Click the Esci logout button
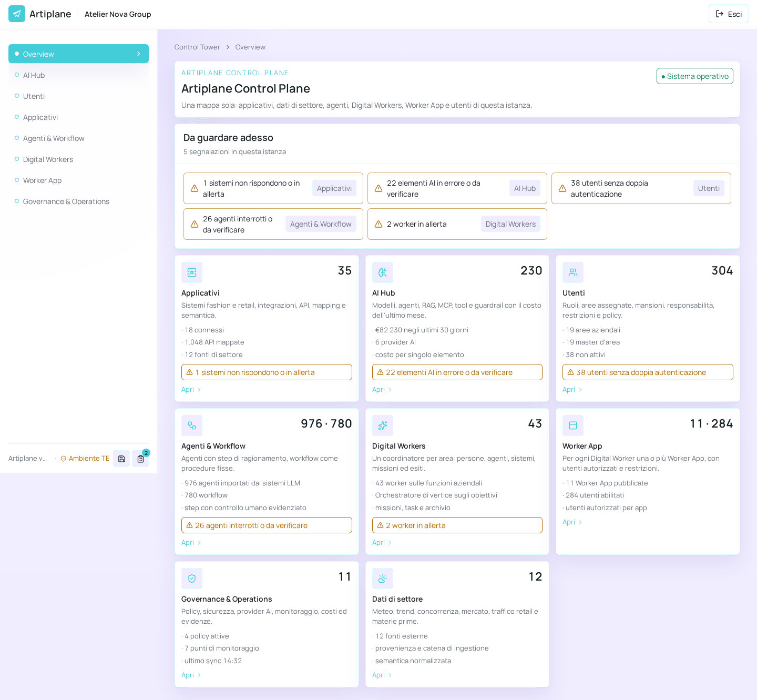 pos(729,14)
